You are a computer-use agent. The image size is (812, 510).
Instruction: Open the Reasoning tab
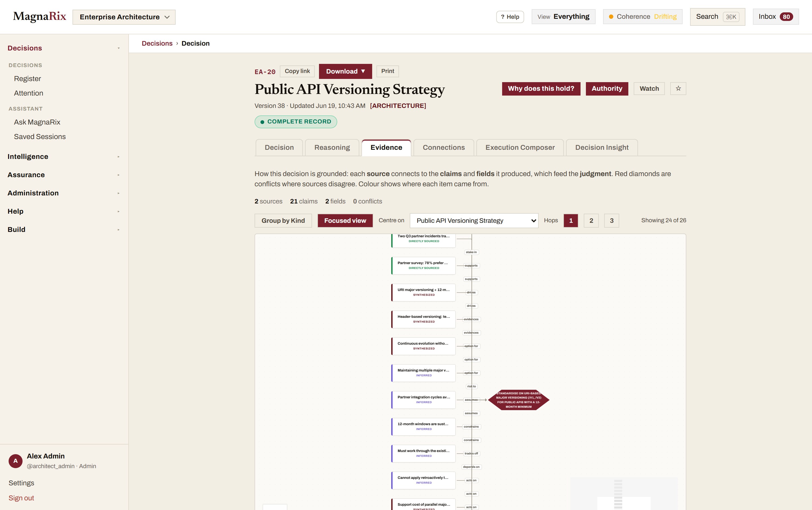pos(332,147)
